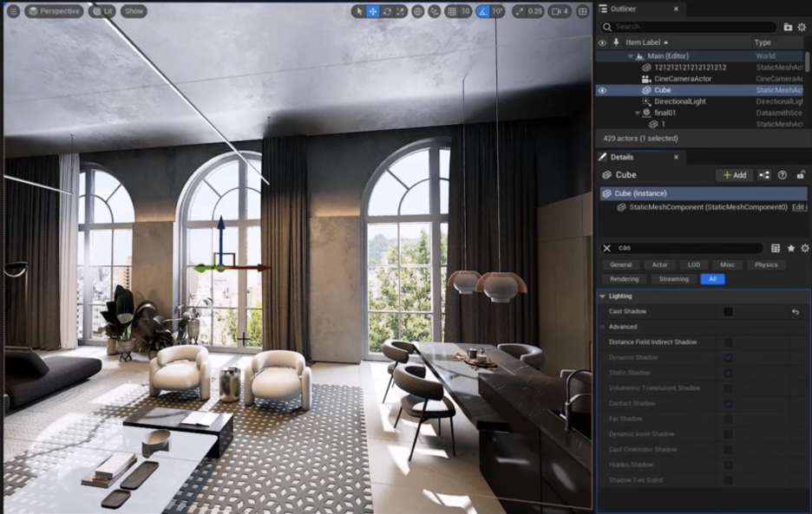Switch to the Outliner tab
Viewport: 812px width, 514px height.
pos(623,9)
